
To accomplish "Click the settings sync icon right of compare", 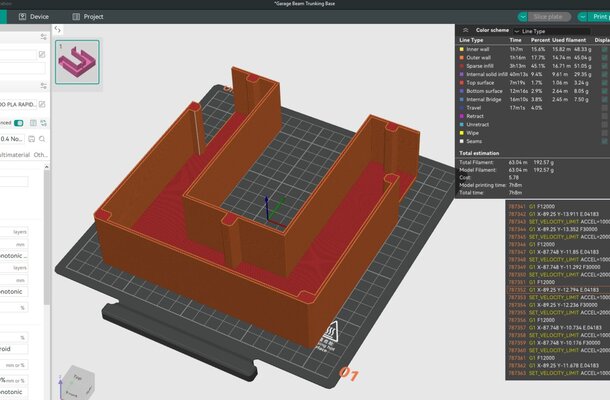I will pos(43,123).
